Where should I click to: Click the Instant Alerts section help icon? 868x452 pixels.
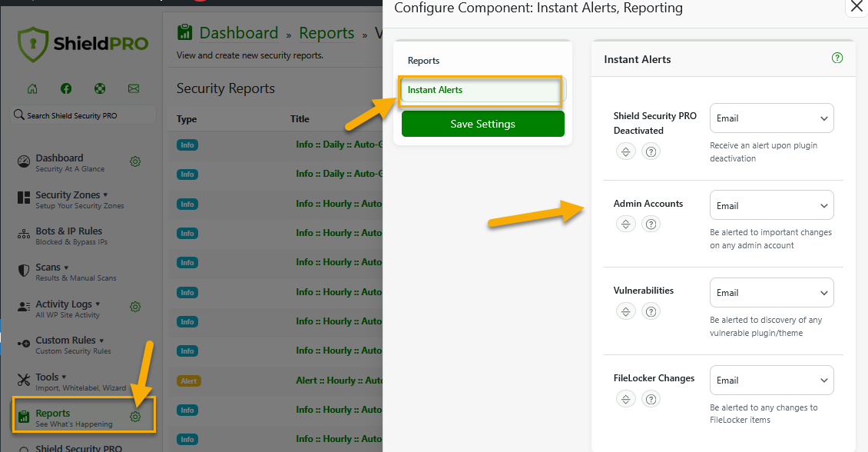click(x=837, y=58)
